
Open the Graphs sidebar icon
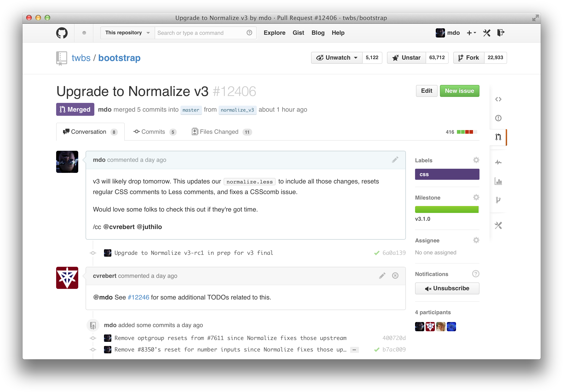tap(498, 181)
